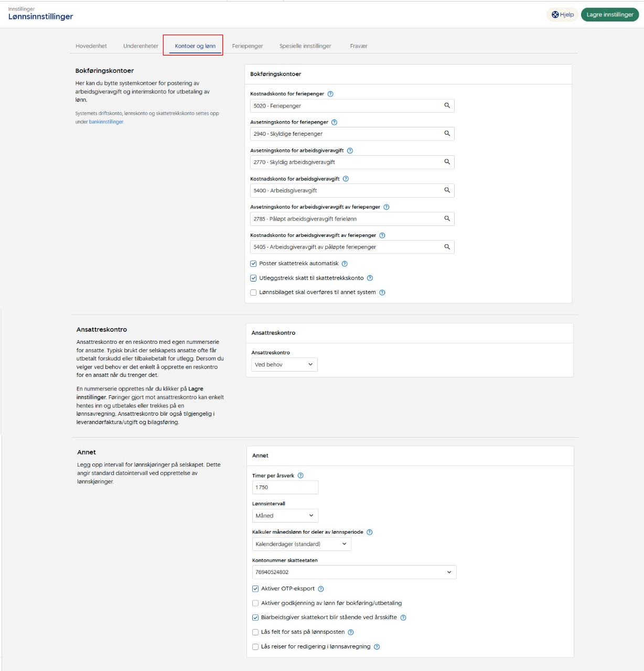Viewport: 644px width, 671px height.
Task: Open the Ansattreskontro dropdown
Action: tap(283, 364)
